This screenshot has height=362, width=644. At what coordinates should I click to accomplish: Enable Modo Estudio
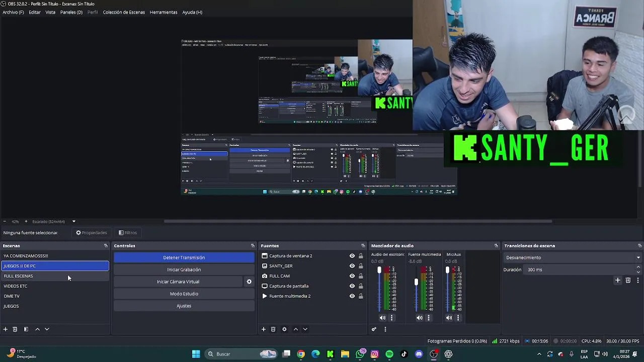[x=184, y=294]
